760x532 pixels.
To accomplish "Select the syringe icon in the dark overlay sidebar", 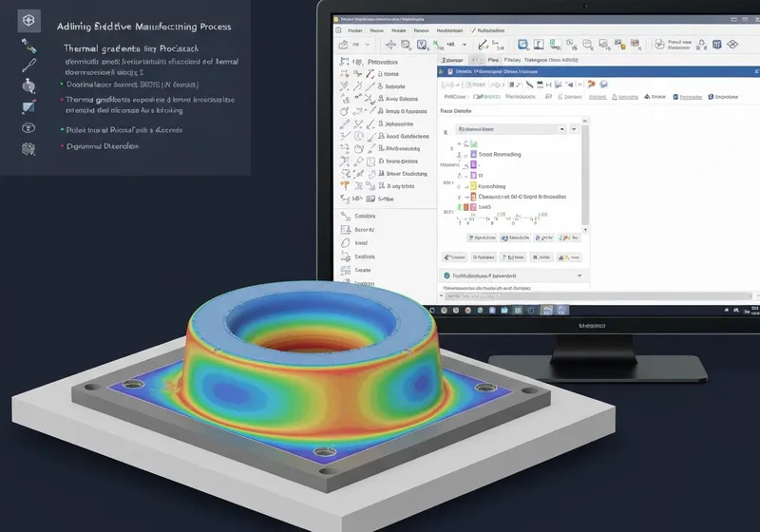I will 28,65.
